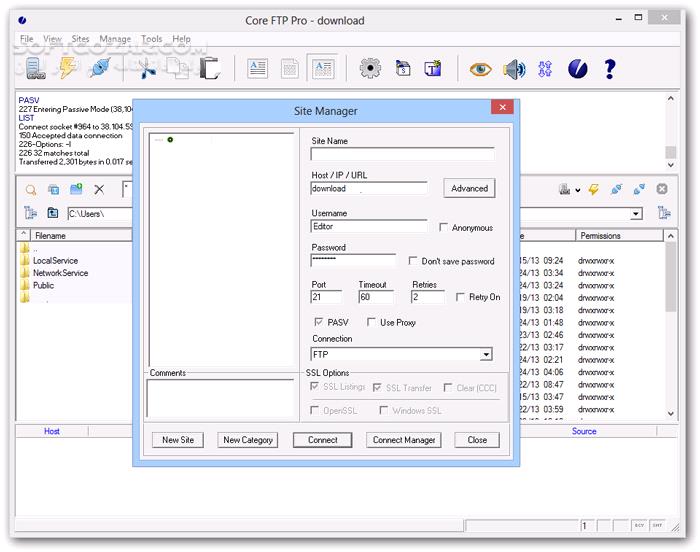Click the remote pane stop circle icon
Screen dimensions: 700x552
point(662,189)
